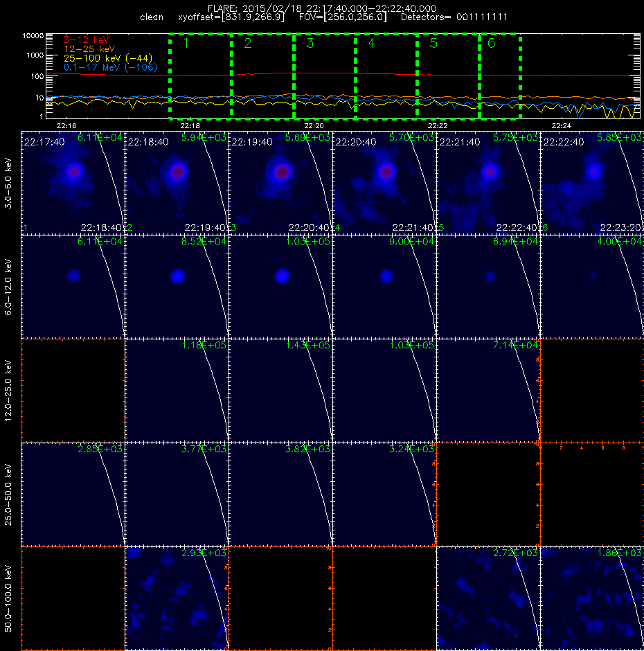Open the 6-12 keV image labeled 6.11E+04
This screenshot has height=651, width=644.
(73, 287)
